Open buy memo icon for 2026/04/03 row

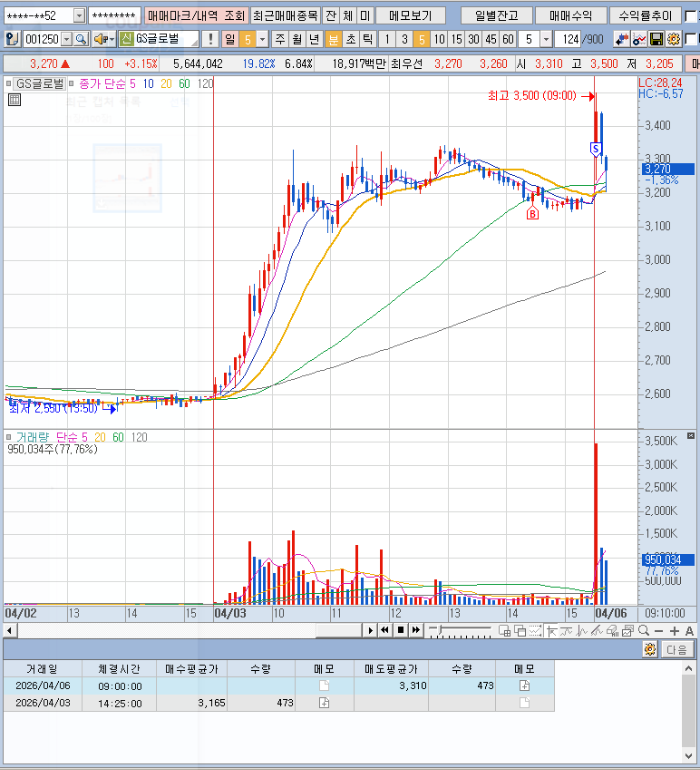click(x=324, y=703)
